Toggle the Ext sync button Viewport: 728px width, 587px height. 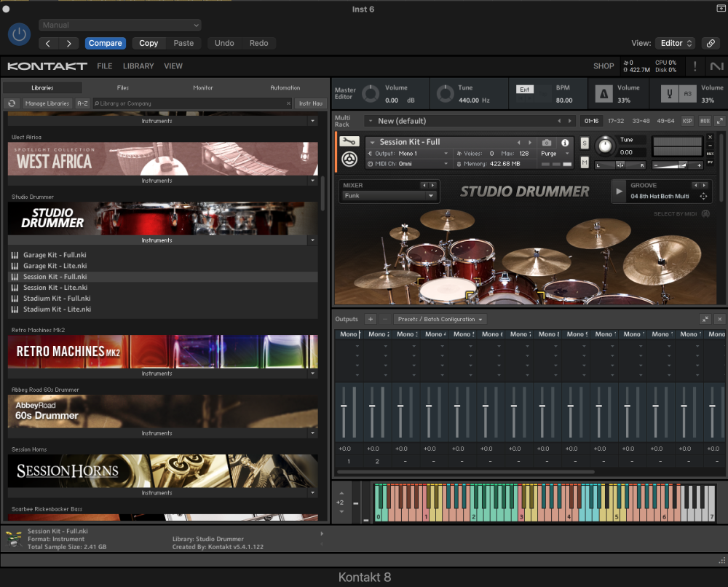pyautogui.click(x=525, y=89)
